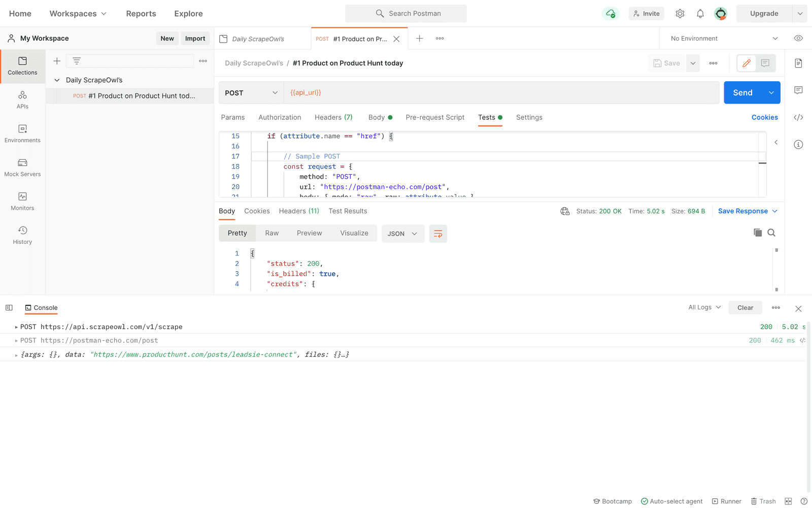Click the Send button

tap(742, 92)
